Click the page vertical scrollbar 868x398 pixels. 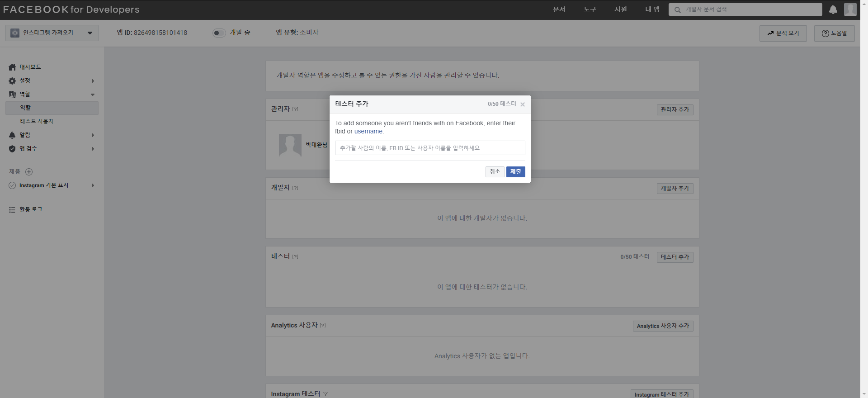(864, 199)
